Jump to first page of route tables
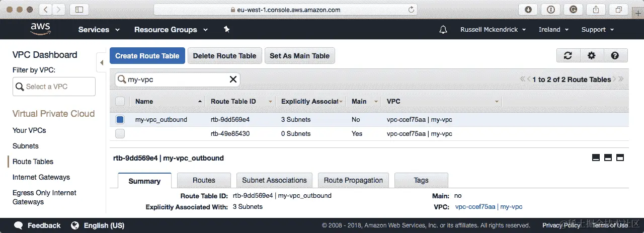 pyautogui.click(x=523, y=79)
